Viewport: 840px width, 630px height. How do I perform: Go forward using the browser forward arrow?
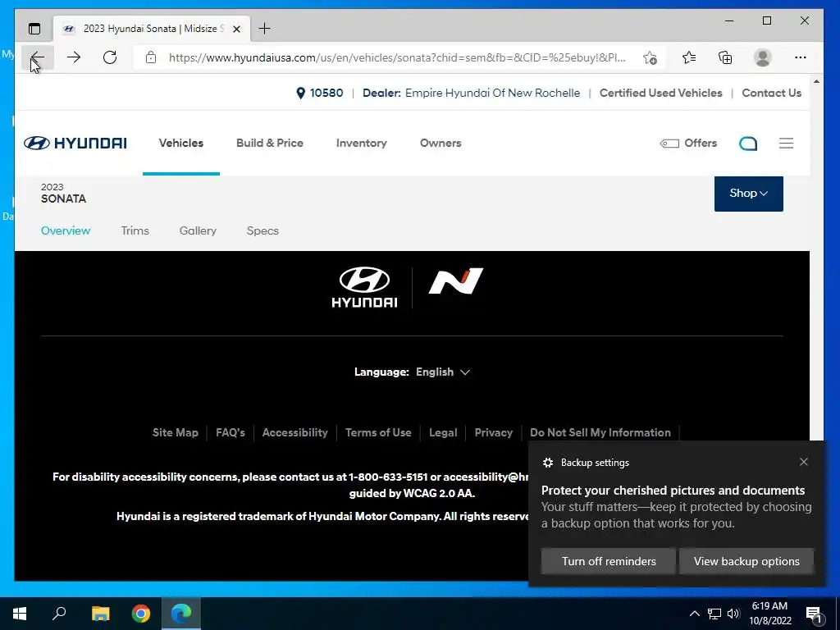pyautogui.click(x=74, y=57)
